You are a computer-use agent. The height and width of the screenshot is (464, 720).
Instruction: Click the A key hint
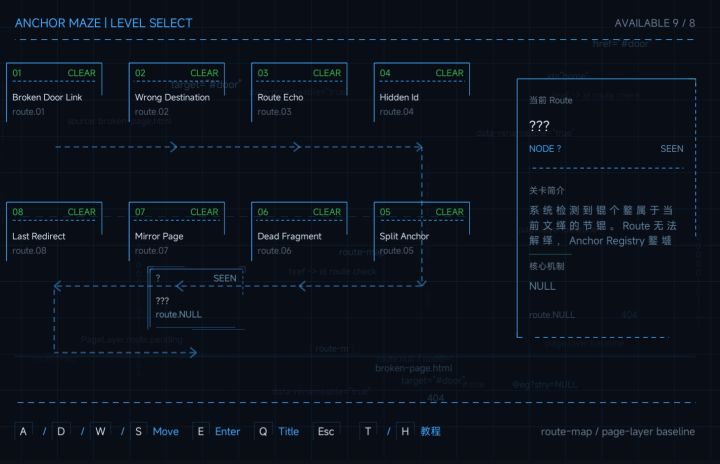tap(23, 431)
